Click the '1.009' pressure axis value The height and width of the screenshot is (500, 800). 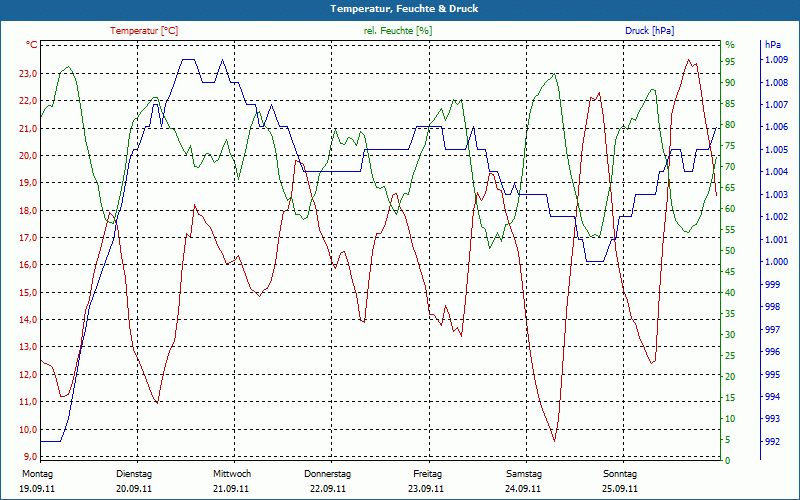click(x=776, y=60)
